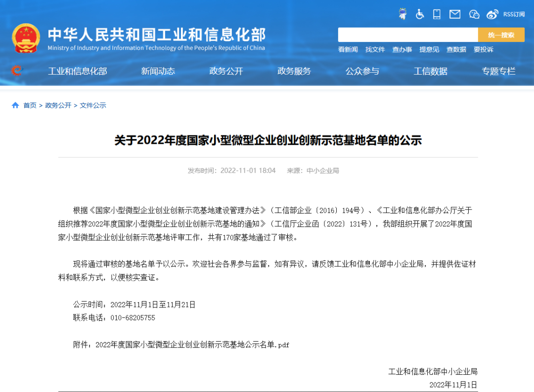Image resolution: width=534 pixels, height=392 pixels.
Task: Open 查办事 quick link
Action: click(x=402, y=49)
